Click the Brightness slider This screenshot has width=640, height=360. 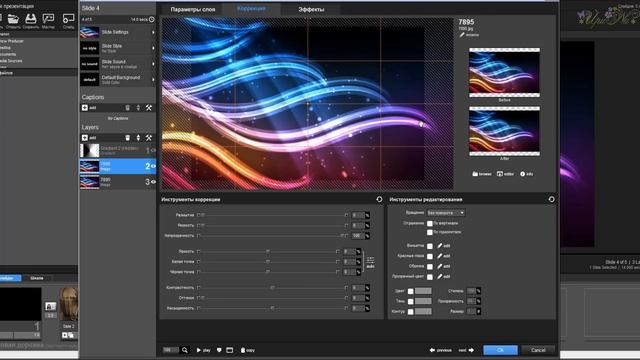(x=268, y=251)
